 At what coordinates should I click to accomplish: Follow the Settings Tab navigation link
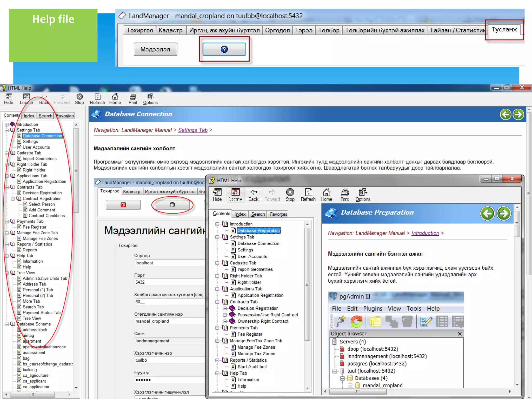193,130
